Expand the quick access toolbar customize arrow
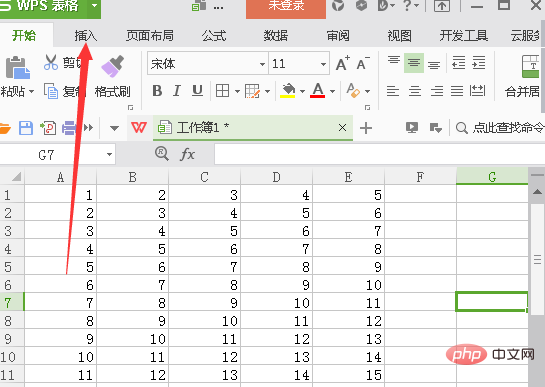This screenshot has height=387, width=545. coord(114,128)
